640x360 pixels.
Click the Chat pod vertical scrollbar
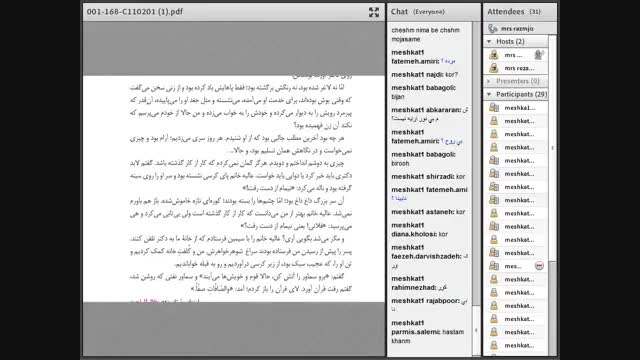pos(476,189)
